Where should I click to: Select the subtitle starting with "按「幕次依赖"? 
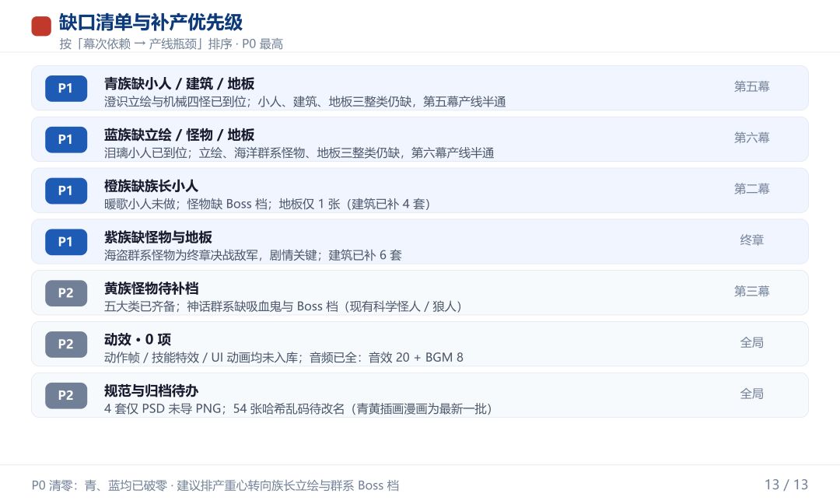[x=171, y=44]
